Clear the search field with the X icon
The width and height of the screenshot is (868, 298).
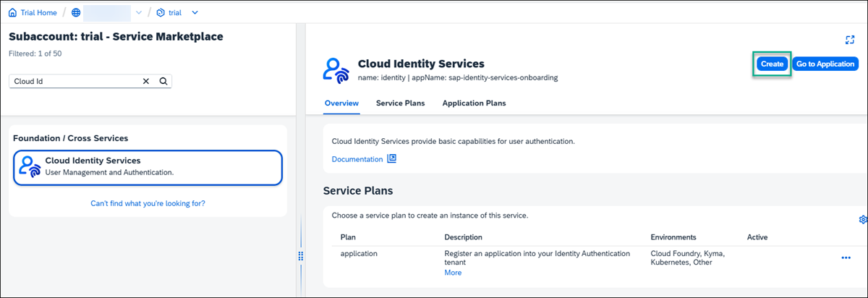point(146,81)
